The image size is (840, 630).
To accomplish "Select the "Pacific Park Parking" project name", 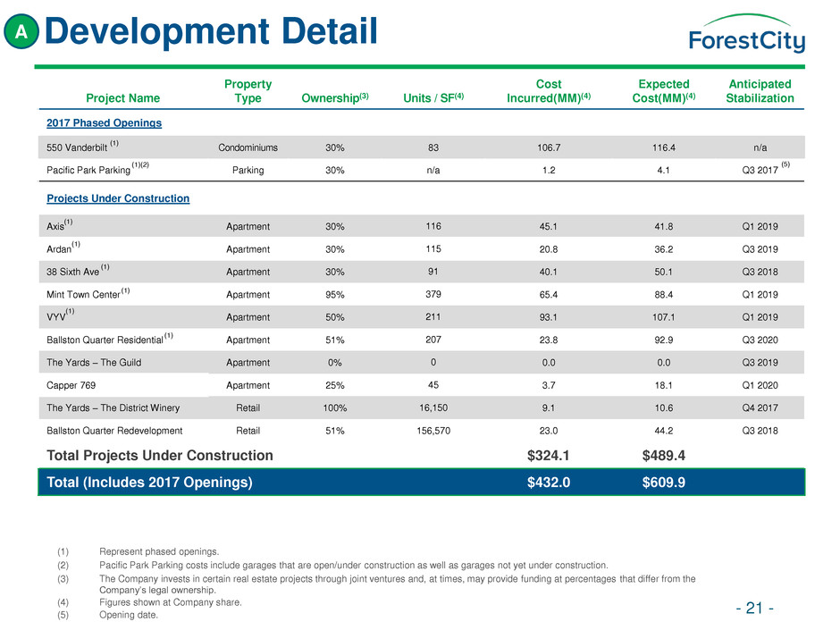I will [88, 170].
